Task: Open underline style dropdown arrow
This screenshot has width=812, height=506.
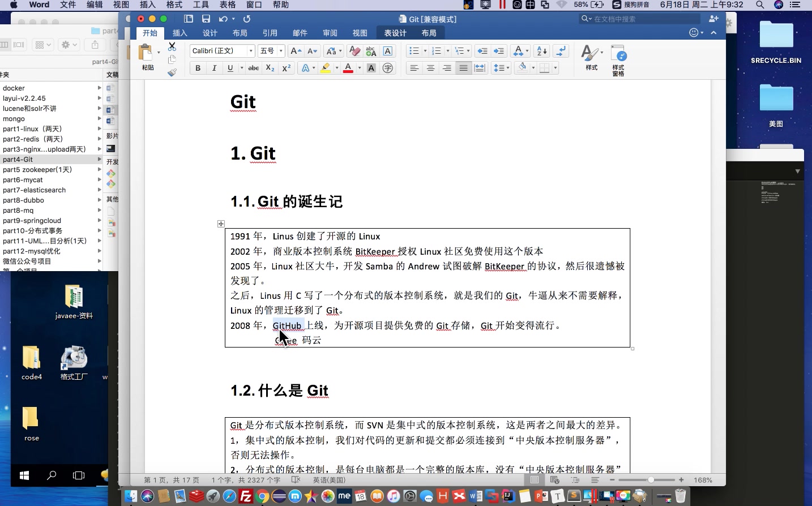Action: (242, 68)
